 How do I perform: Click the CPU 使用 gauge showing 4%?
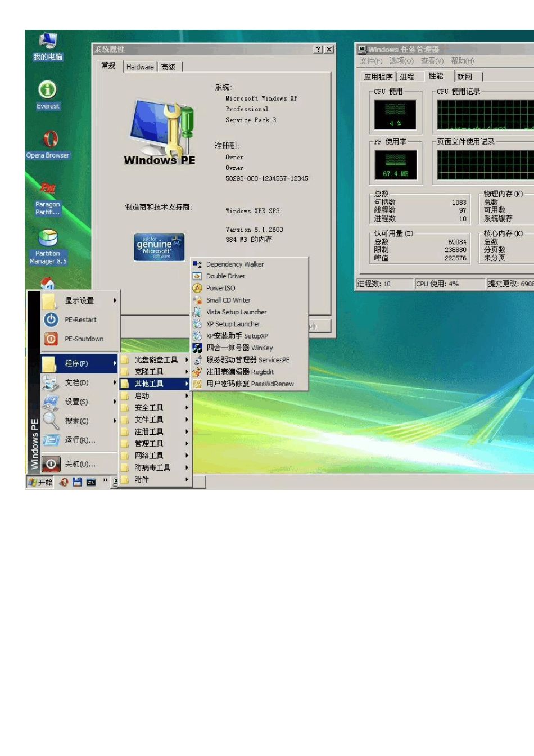pos(395,115)
